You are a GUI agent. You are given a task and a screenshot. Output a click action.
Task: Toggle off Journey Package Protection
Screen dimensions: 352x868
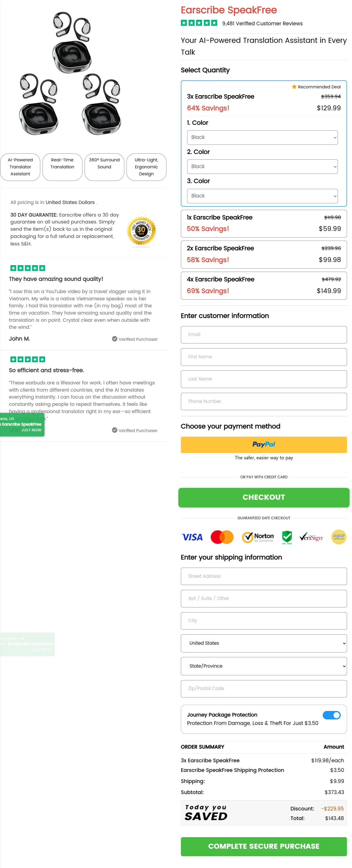pyautogui.click(x=332, y=715)
